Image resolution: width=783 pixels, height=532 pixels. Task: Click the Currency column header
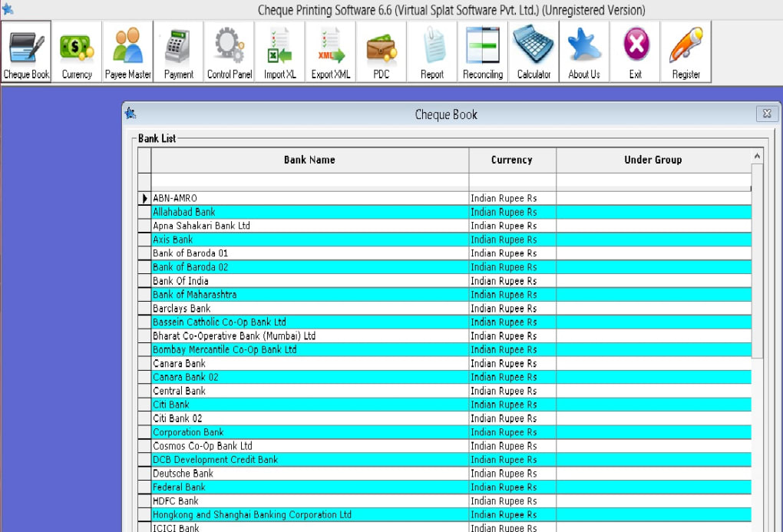click(512, 160)
